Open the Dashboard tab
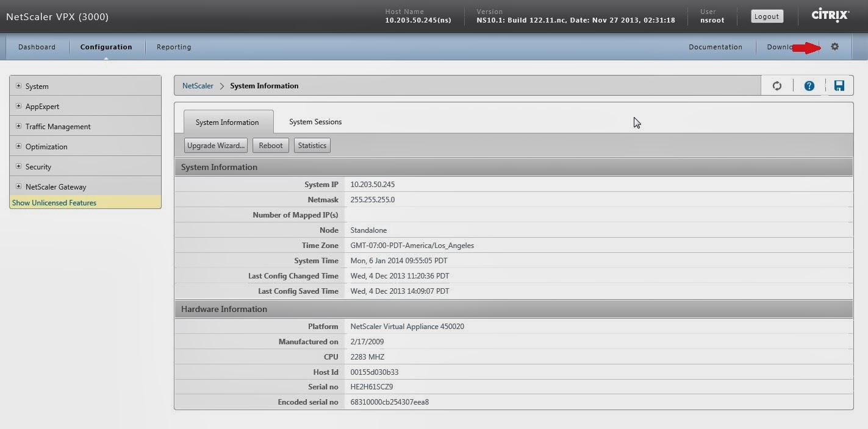 pyautogui.click(x=37, y=47)
